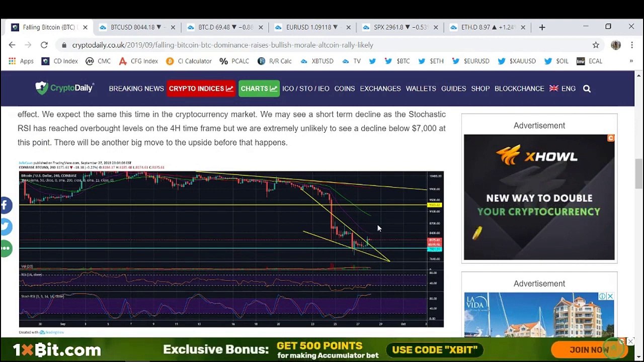644x362 pixels.
Task: Open the PCALC bookmark
Action: pyautogui.click(x=234, y=61)
